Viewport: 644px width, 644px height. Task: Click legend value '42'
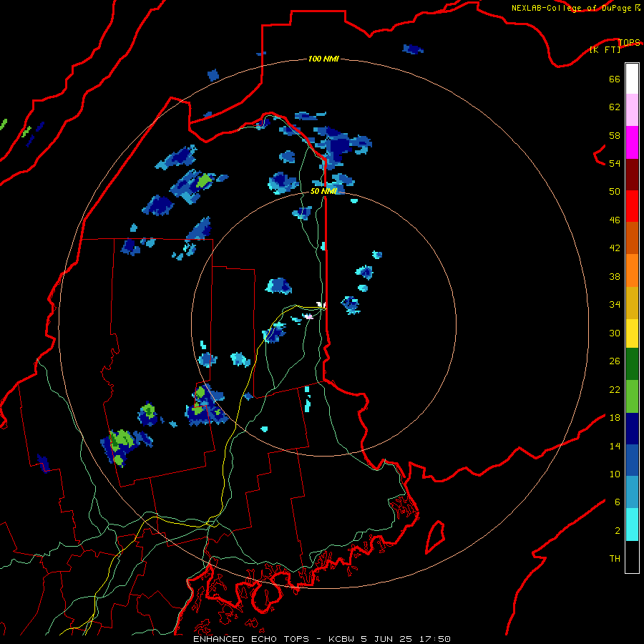(615, 248)
